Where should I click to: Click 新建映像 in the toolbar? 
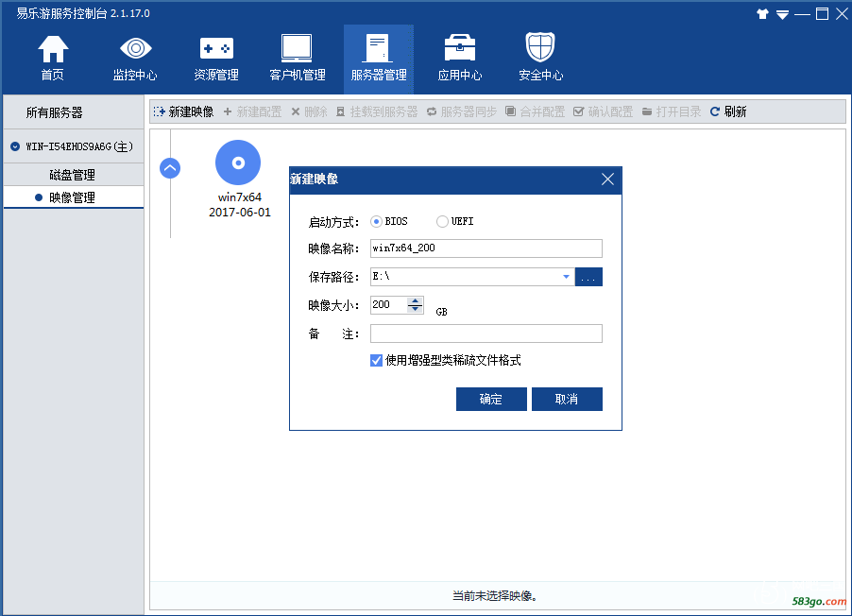pos(183,111)
